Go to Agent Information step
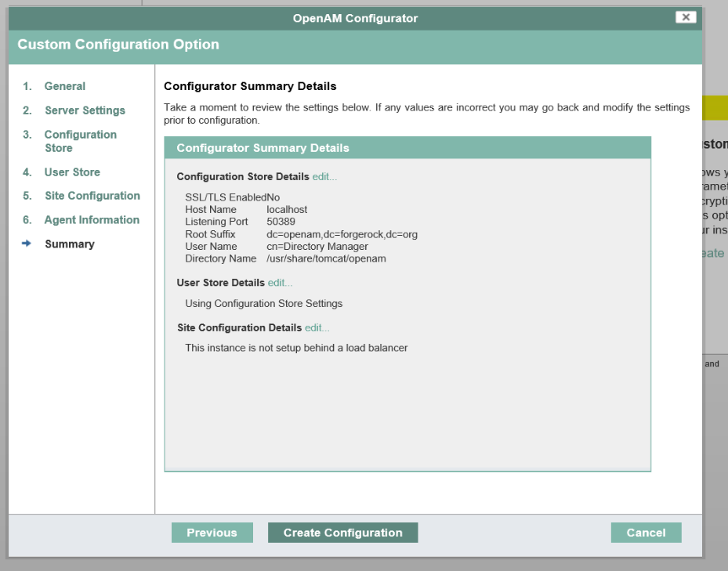Screen dimensions: 728x571 (92, 220)
